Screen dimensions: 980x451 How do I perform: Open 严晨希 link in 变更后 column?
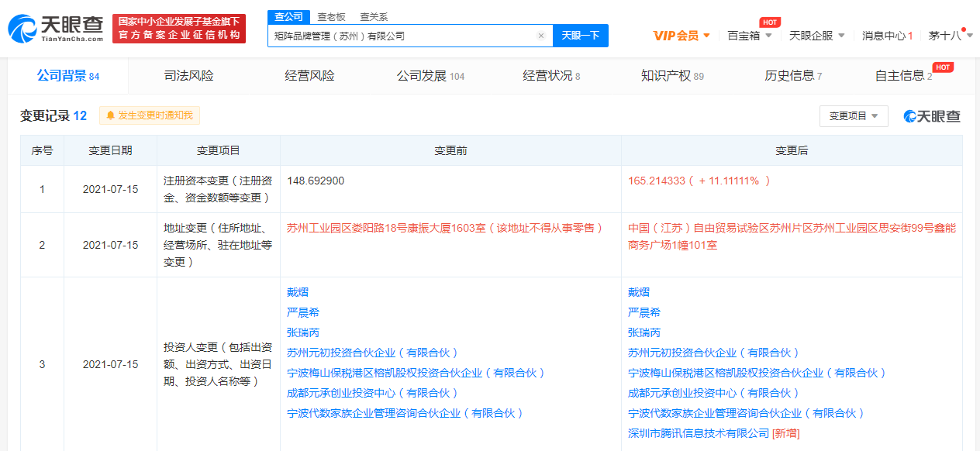click(x=644, y=312)
